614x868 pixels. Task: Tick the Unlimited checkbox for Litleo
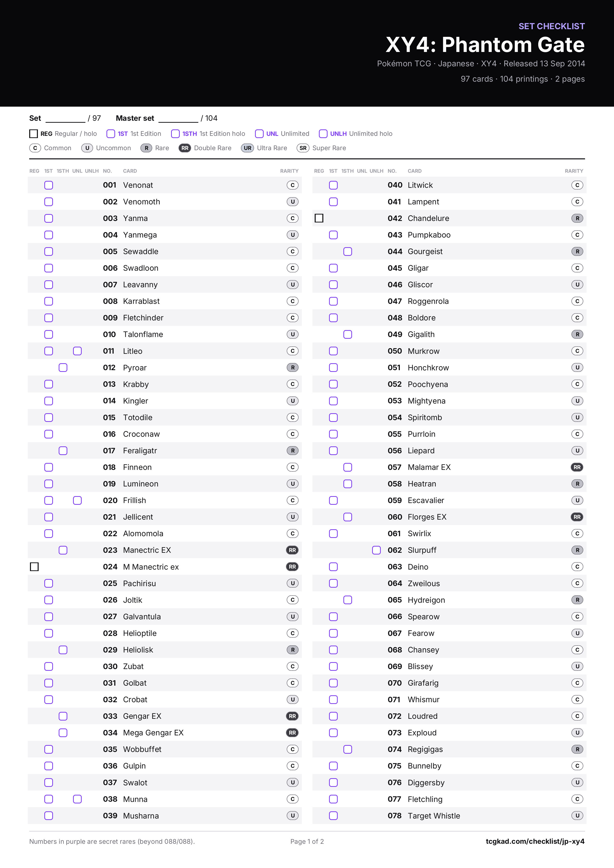(77, 351)
